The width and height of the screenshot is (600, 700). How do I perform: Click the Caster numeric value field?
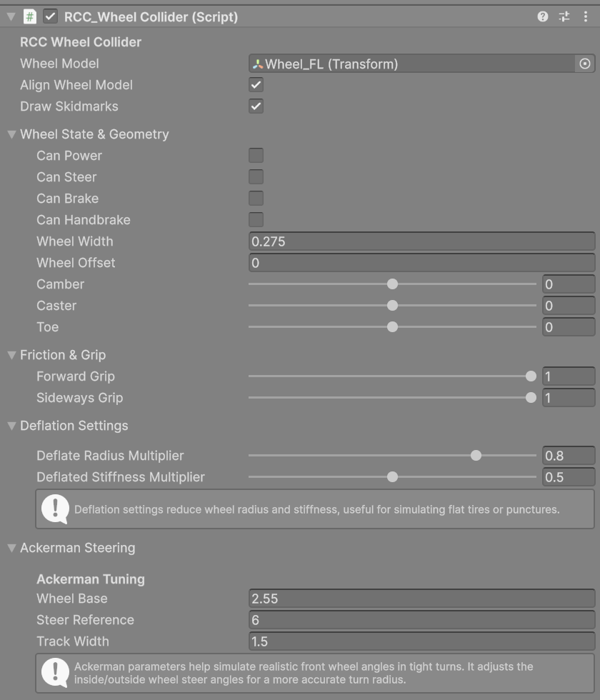coord(569,306)
